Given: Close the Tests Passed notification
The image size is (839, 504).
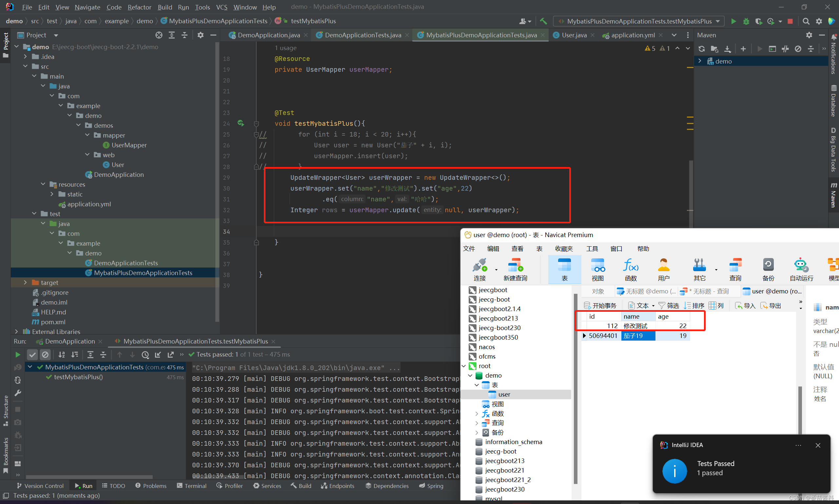Looking at the screenshot, I should [x=818, y=445].
